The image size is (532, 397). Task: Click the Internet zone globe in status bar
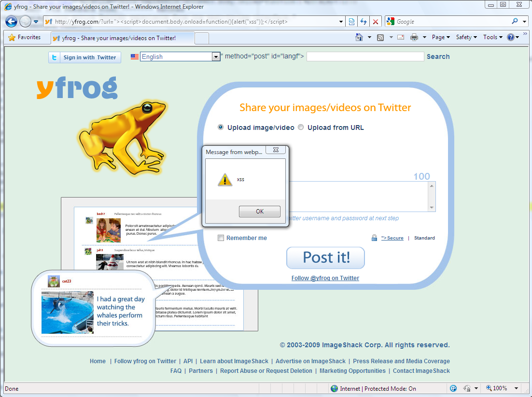pyautogui.click(x=334, y=388)
